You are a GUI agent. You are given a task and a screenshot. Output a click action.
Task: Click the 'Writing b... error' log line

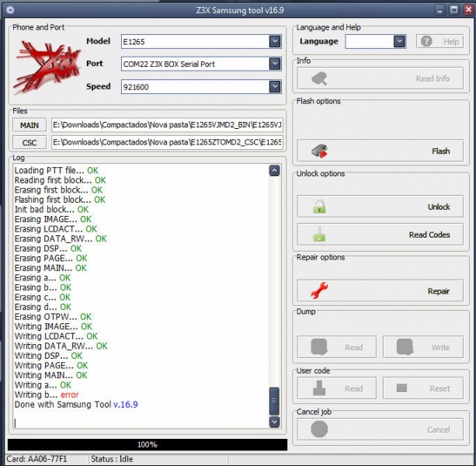coord(47,395)
